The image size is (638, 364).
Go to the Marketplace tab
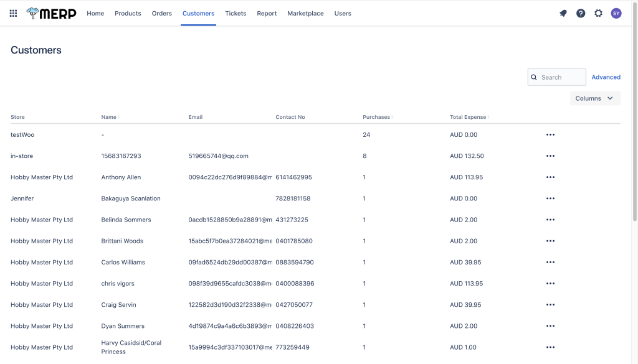coord(305,13)
